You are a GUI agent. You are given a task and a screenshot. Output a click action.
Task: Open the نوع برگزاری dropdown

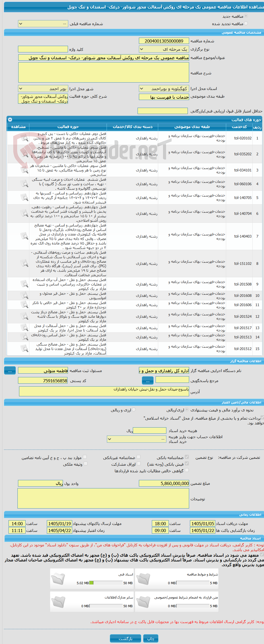click(x=164, y=49)
